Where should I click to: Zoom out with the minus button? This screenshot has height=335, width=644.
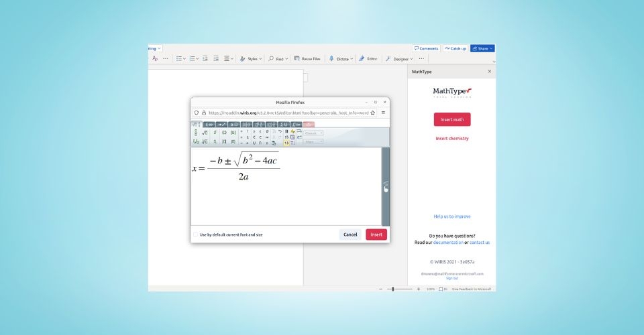click(381, 289)
